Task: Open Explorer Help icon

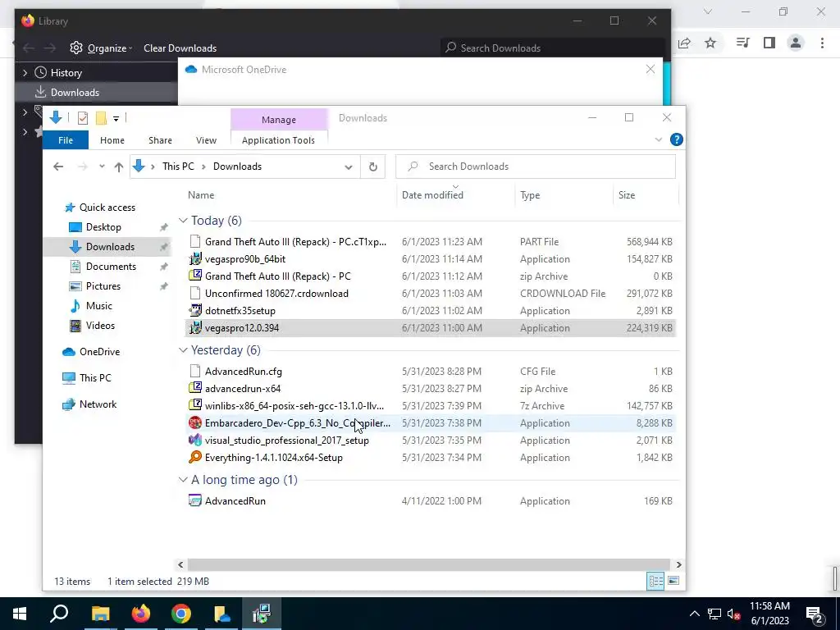Action: click(676, 139)
